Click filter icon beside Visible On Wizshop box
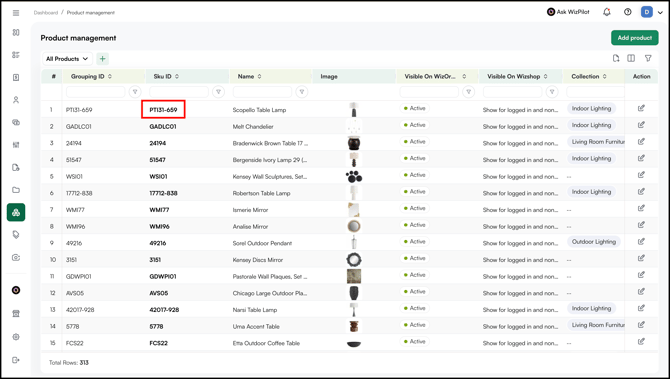The height and width of the screenshot is (379, 670). (552, 91)
